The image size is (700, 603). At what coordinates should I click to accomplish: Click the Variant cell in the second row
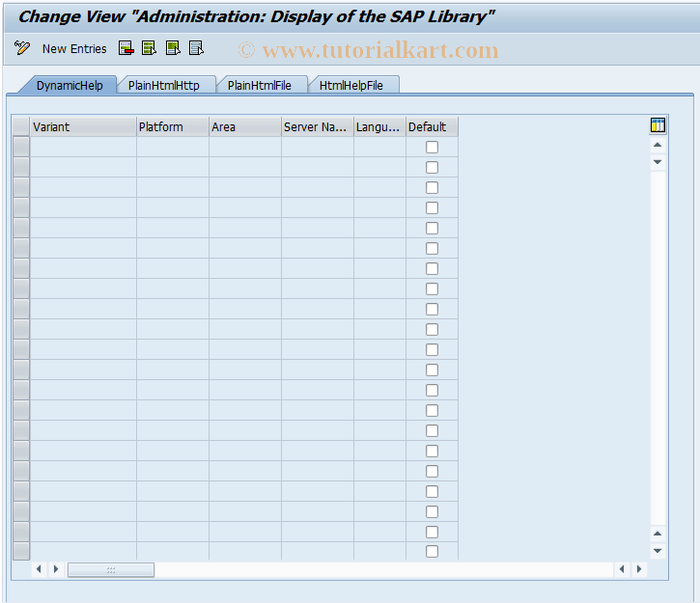pyautogui.click(x=83, y=167)
